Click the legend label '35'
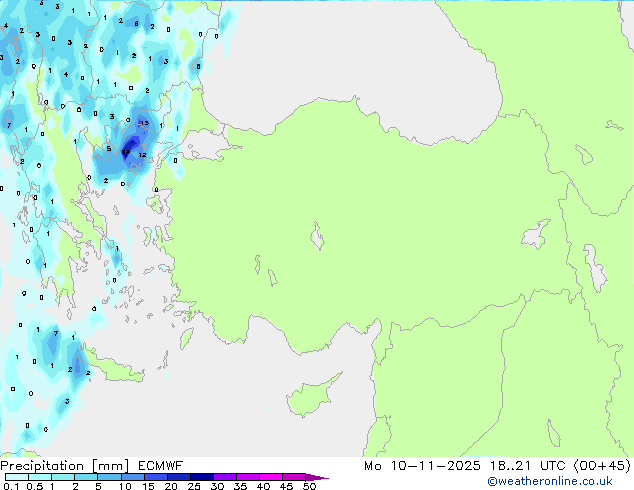634x490 pixels. click(240, 486)
